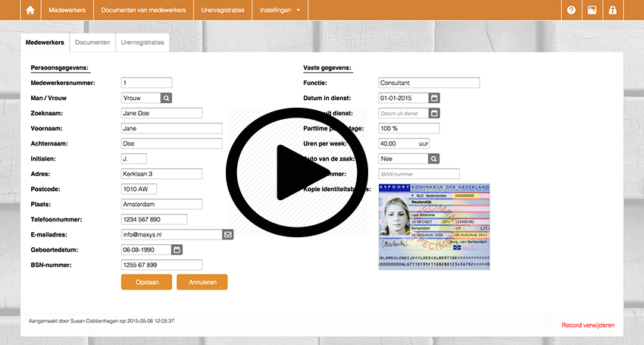Open the Man / Vrouw search lookup icon
Image resolution: width=644 pixels, height=345 pixels.
(166, 98)
